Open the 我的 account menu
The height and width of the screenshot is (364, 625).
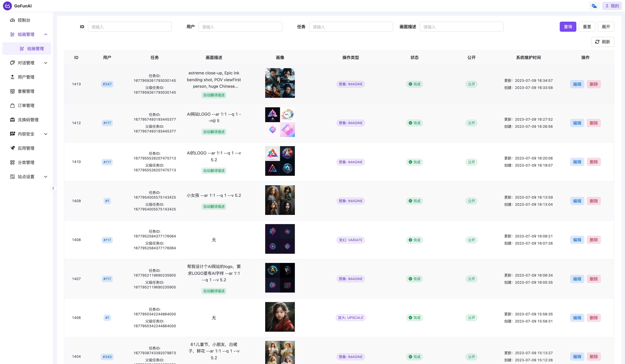click(x=612, y=6)
